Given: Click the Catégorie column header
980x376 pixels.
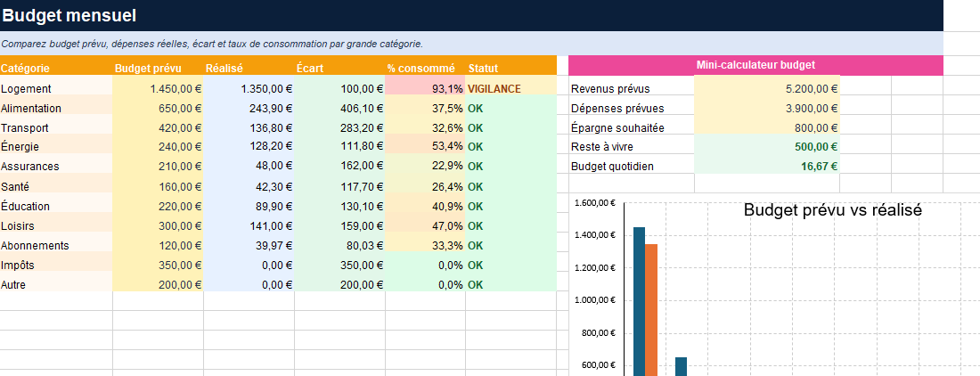Looking at the screenshot, I should [x=56, y=68].
